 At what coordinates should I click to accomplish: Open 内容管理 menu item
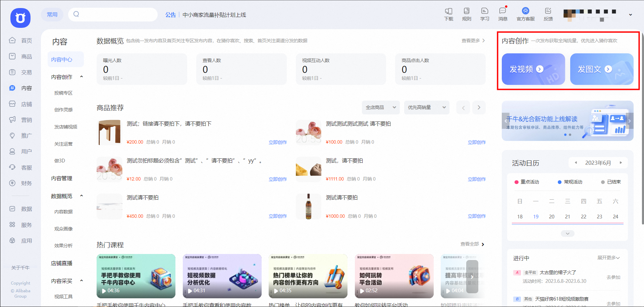pyautogui.click(x=62, y=178)
